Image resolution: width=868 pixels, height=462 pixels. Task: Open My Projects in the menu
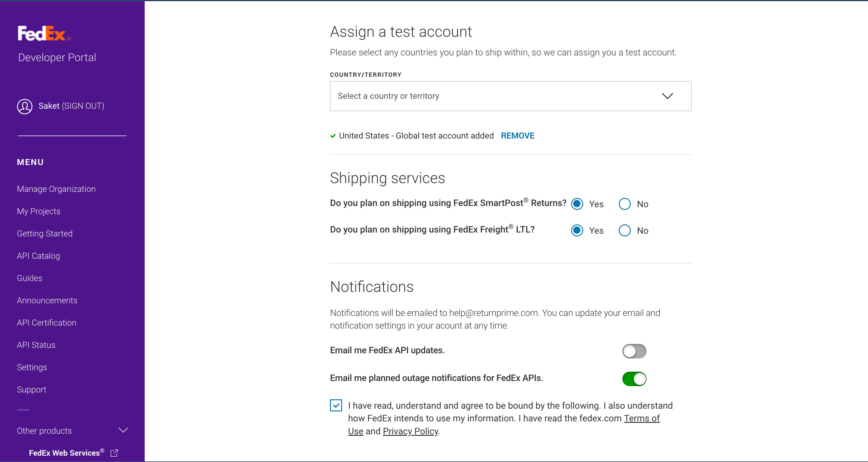click(x=39, y=211)
